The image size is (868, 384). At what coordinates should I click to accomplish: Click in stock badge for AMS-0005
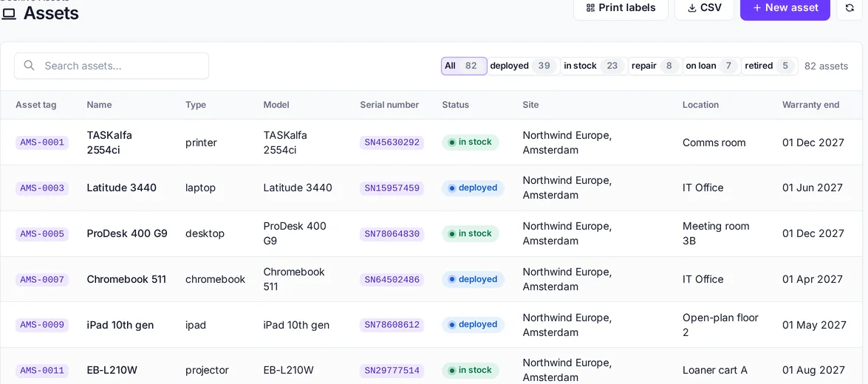[471, 233]
